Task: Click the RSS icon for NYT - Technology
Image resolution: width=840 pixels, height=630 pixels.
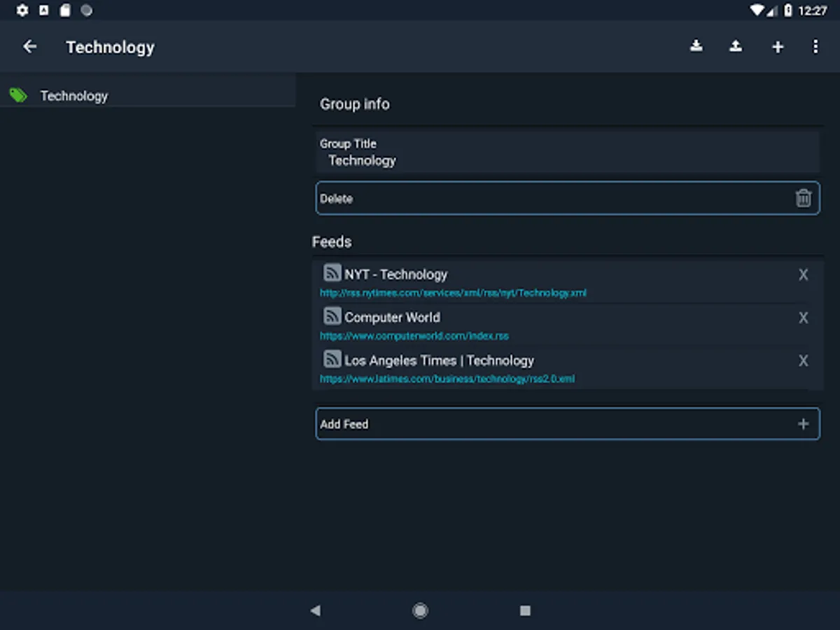Action: (x=332, y=272)
